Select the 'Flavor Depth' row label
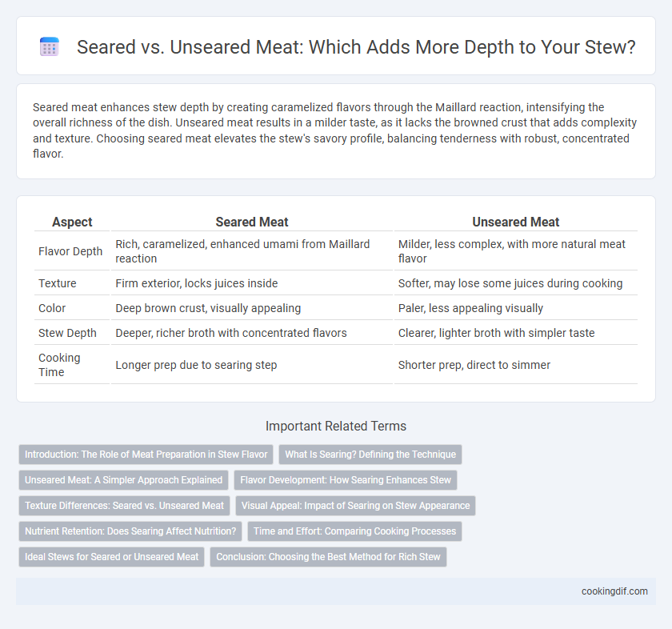 click(x=70, y=251)
